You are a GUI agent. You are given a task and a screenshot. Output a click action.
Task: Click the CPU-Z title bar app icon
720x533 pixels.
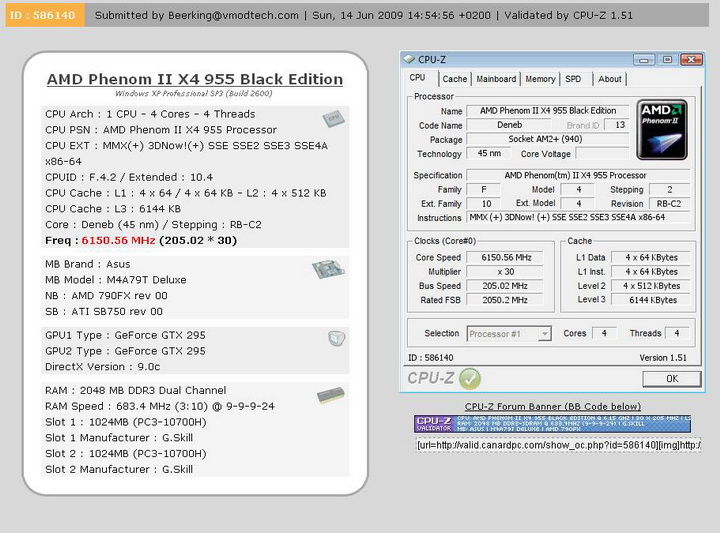click(409, 59)
